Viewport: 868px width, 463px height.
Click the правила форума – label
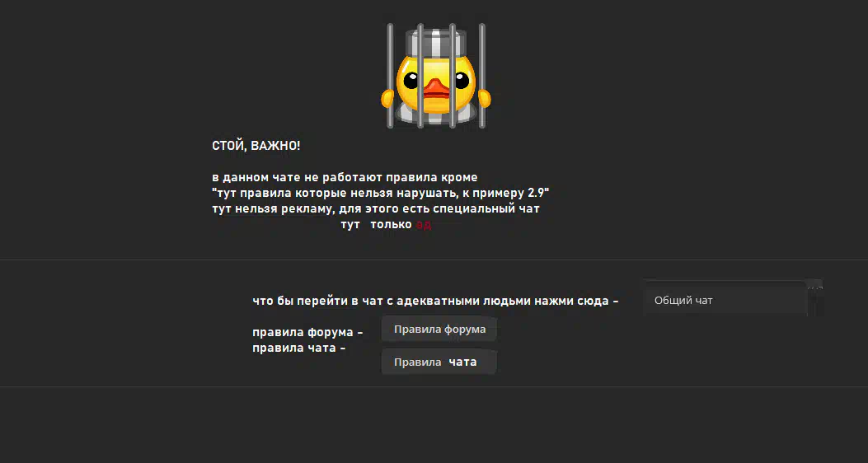307,333
